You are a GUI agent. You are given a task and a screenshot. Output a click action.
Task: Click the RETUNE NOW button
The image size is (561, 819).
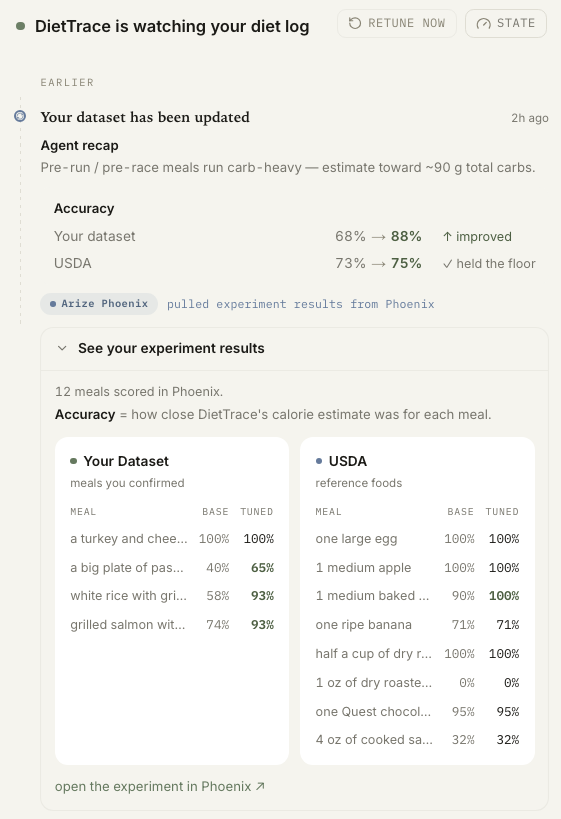(x=397, y=24)
